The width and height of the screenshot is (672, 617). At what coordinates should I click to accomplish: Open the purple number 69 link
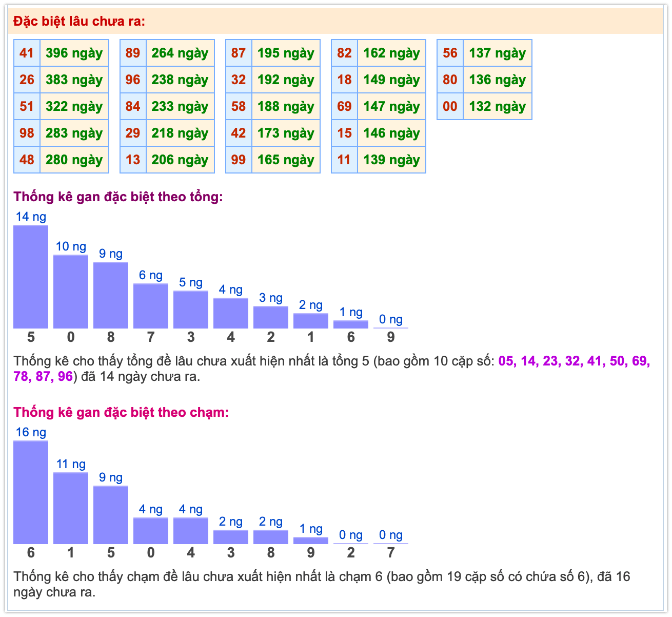pos(640,361)
